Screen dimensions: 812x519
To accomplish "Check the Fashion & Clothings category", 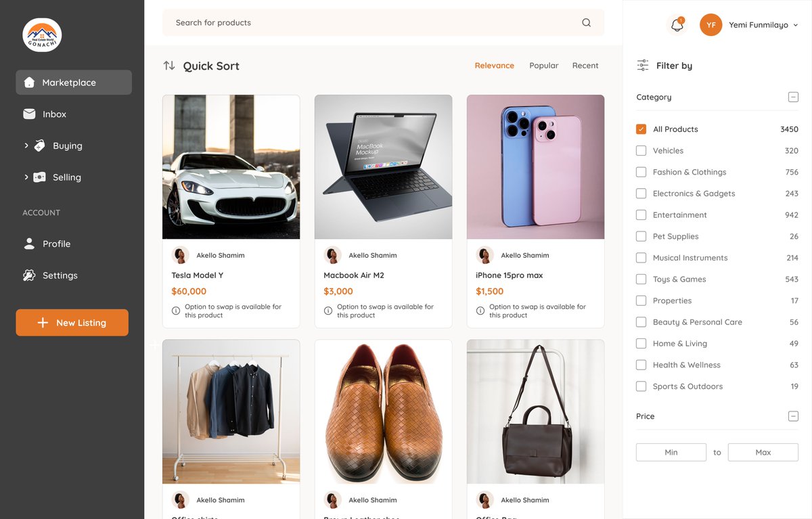I will [x=641, y=172].
